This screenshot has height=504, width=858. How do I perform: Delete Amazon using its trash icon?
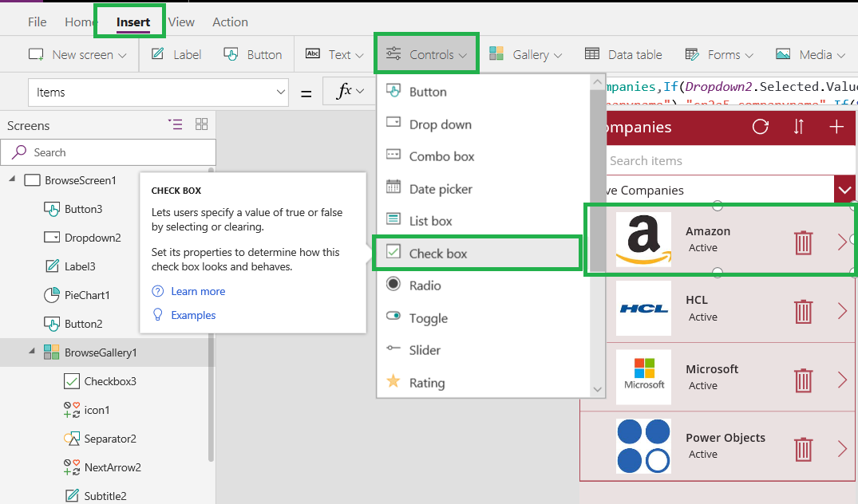(803, 242)
